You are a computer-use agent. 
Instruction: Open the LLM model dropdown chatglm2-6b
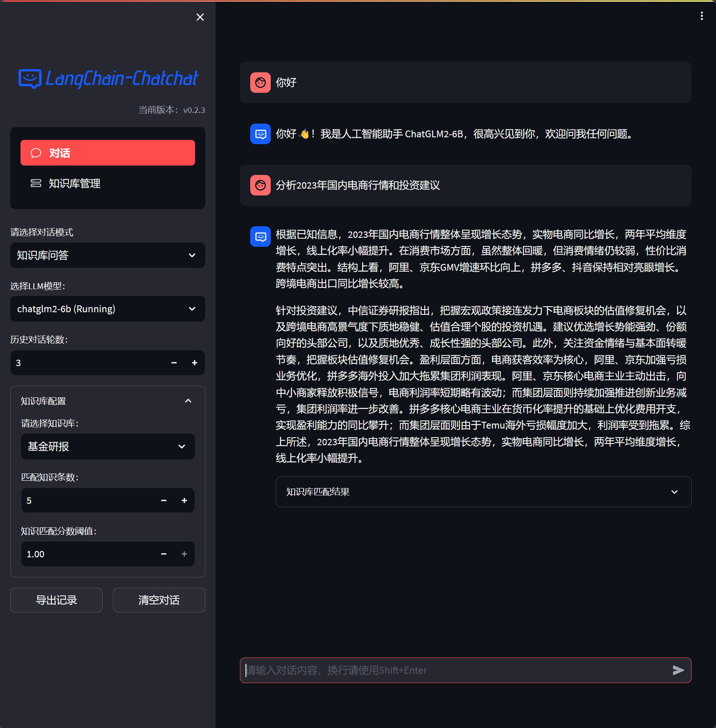coord(107,309)
